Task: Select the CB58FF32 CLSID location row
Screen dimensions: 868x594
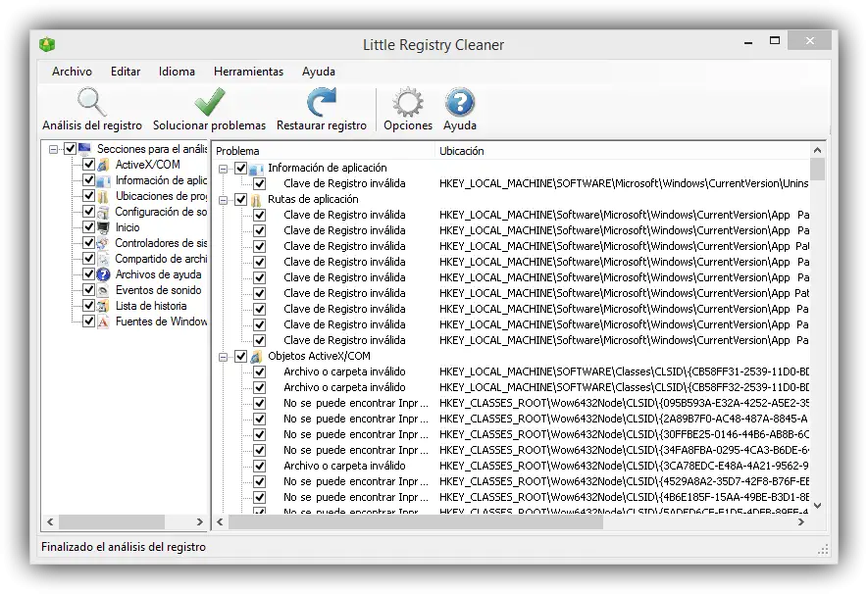Action: pyautogui.click(x=624, y=388)
